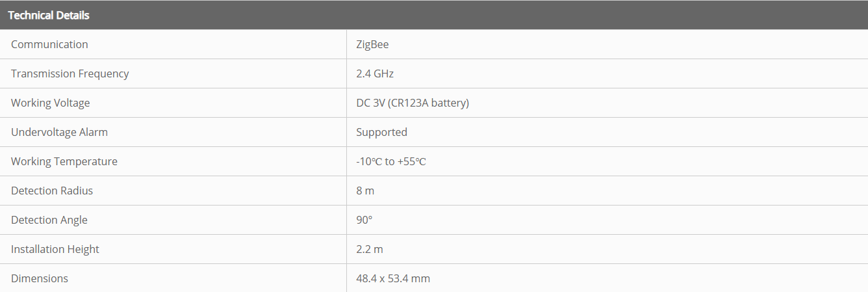The width and height of the screenshot is (868, 292).
Task: Select the Transmission Frequency label
Action: (x=70, y=73)
